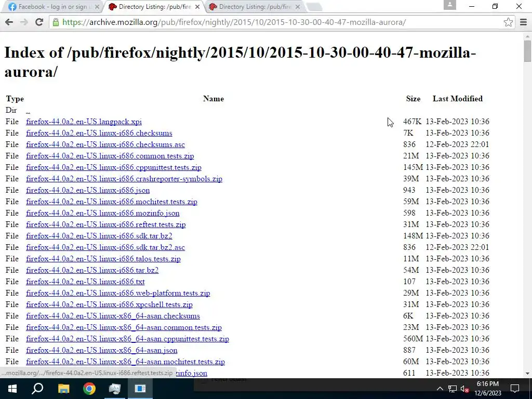Download linux-i686.sdk.tar.bz2 link
Image resolution: width=532 pixels, height=399 pixels.
point(99,236)
